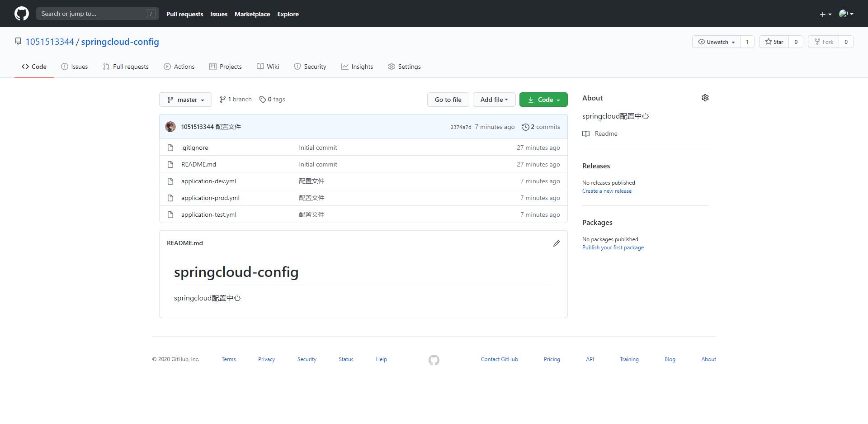Image resolution: width=868 pixels, height=424 pixels.
Task: Click slash shortcut icon in search box
Action: tap(151, 14)
